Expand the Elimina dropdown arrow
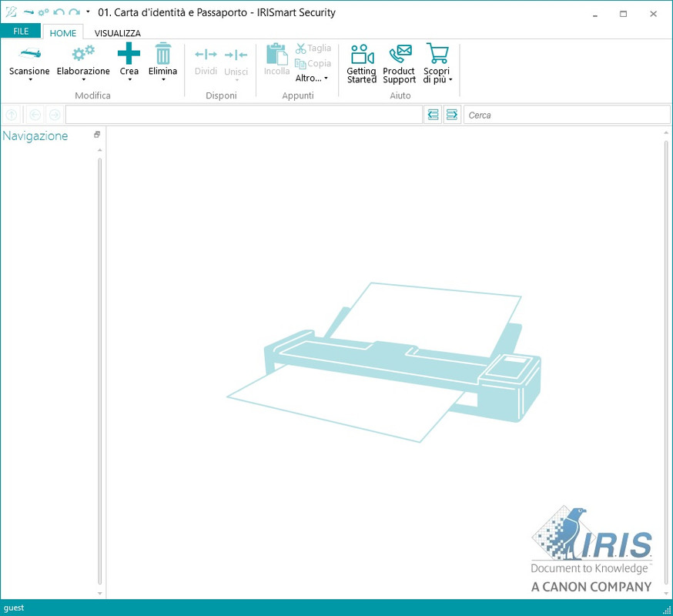673x616 pixels. point(163,79)
